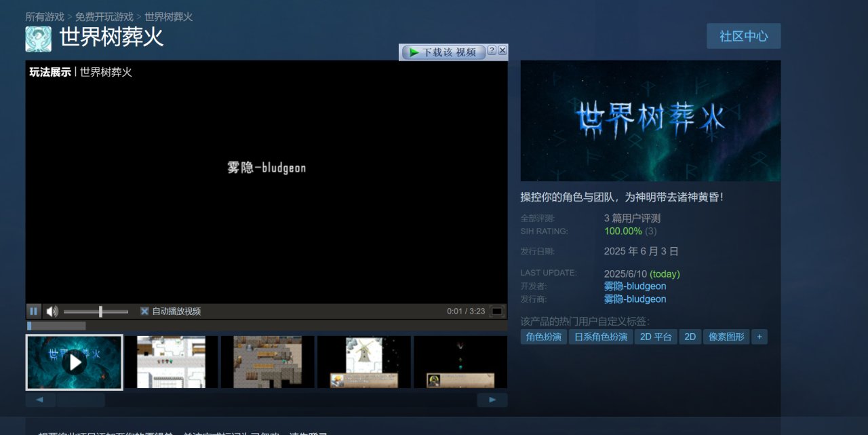The height and width of the screenshot is (435, 868).
Task: Select the 2D tag
Action: (x=690, y=337)
